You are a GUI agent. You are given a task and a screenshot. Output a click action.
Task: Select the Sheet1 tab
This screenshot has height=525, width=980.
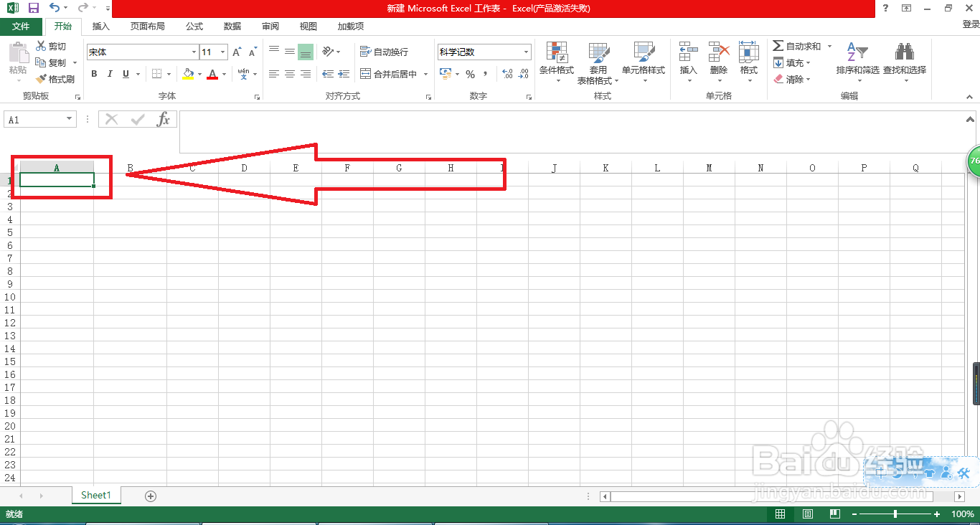(x=96, y=495)
